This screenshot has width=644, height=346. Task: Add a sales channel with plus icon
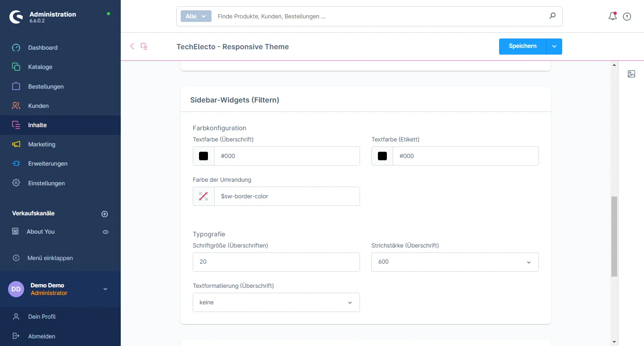tap(105, 214)
